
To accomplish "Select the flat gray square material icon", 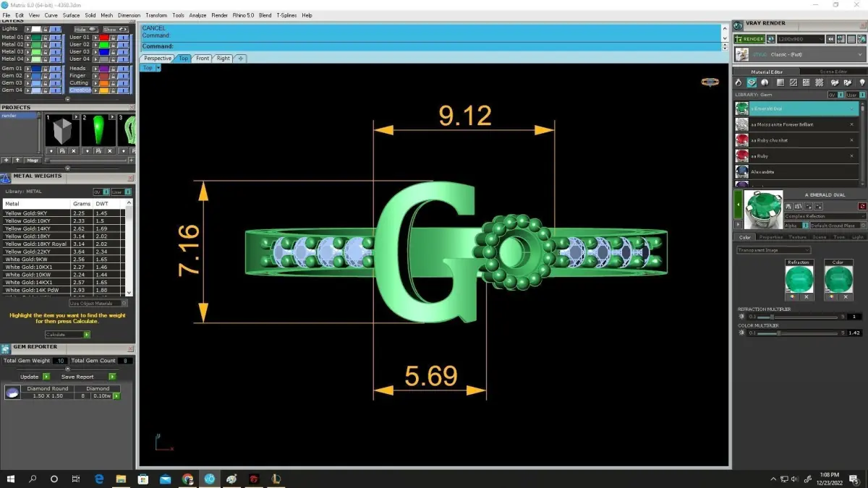I will click(x=780, y=82).
